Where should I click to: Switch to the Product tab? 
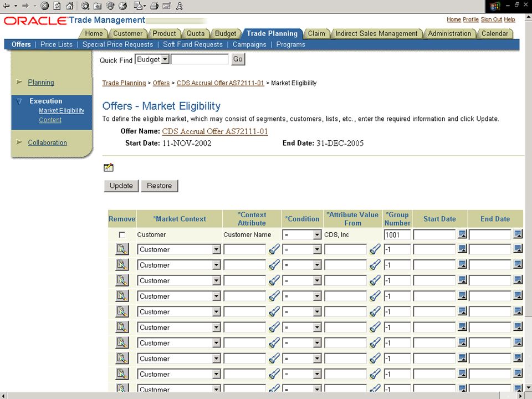coord(164,34)
